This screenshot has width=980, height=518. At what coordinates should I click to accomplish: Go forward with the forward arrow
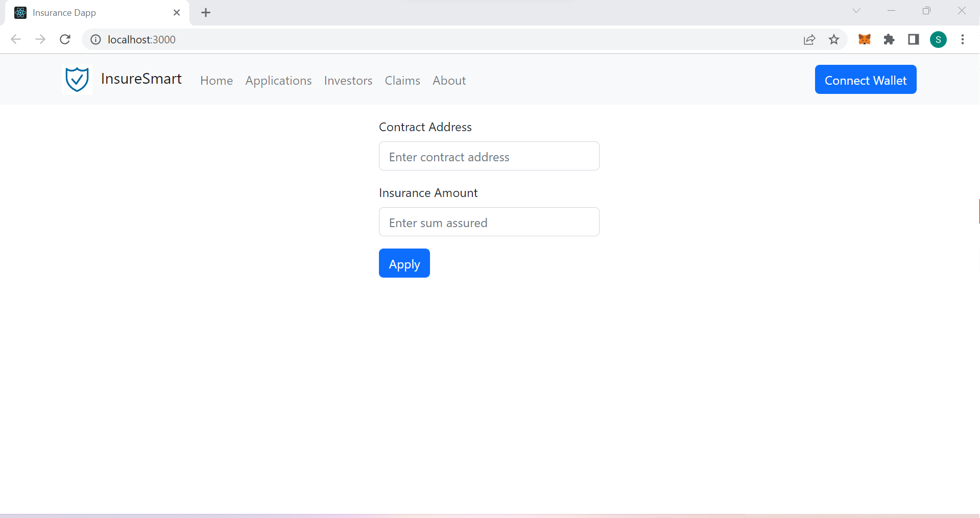click(40, 39)
